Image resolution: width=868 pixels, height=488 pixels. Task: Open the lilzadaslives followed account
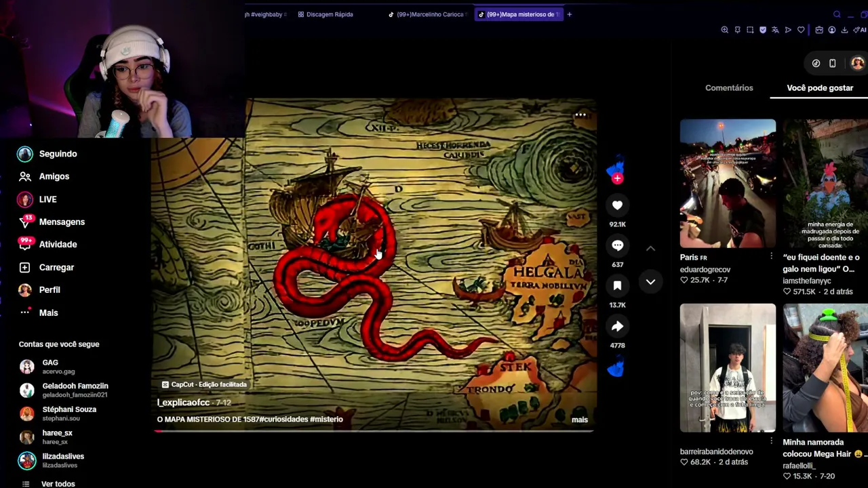tap(52, 460)
